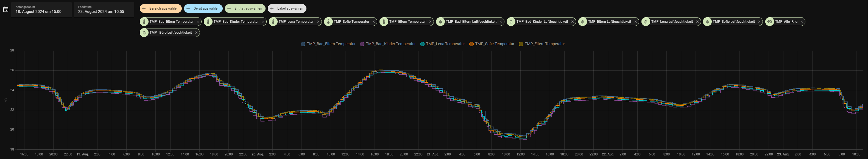
Task: Hide TMP_Bad_Kinder Temperatur series in legend
Action: pyautogui.click(x=388, y=44)
